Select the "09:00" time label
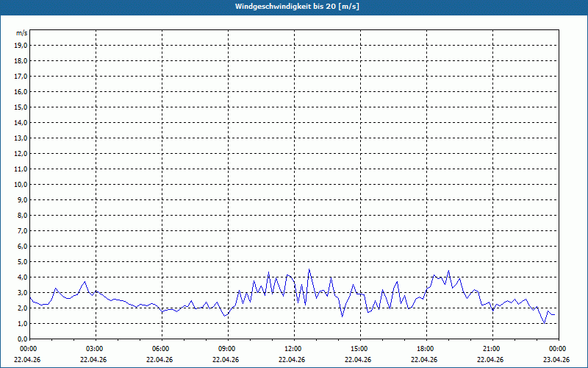588x368 pixels. (228, 349)
